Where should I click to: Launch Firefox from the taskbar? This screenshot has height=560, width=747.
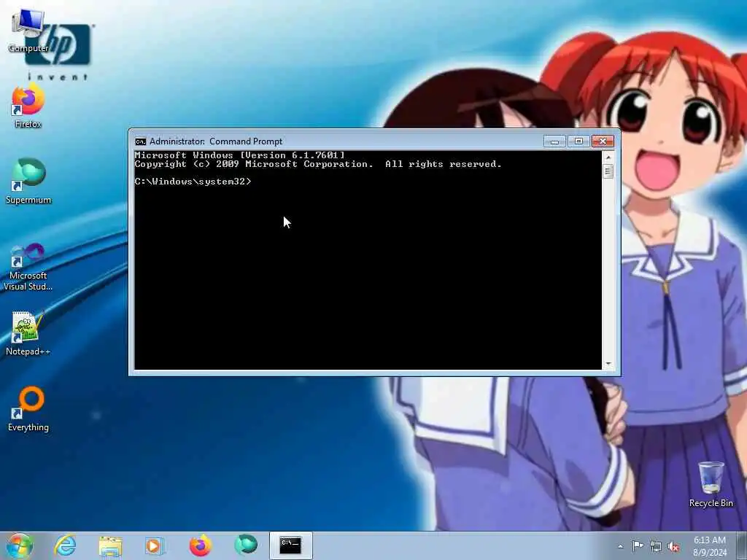point(200,545)
